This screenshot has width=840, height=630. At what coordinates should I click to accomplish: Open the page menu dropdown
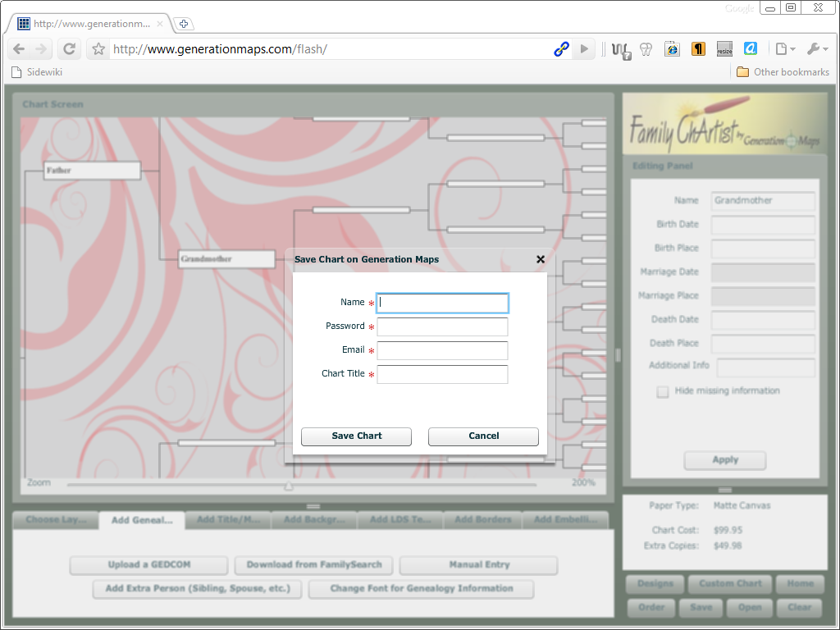(x=784, y=49)
